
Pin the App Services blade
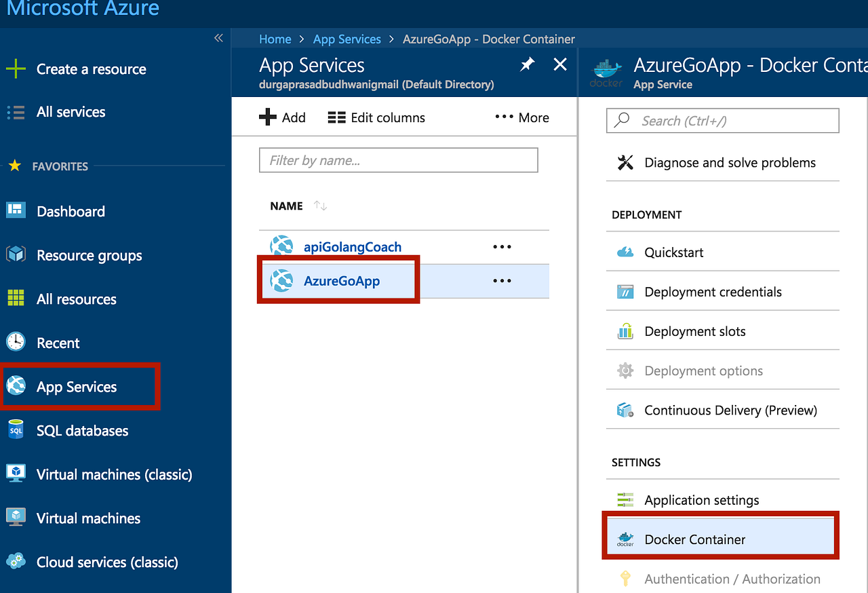(x=528, y=64)
